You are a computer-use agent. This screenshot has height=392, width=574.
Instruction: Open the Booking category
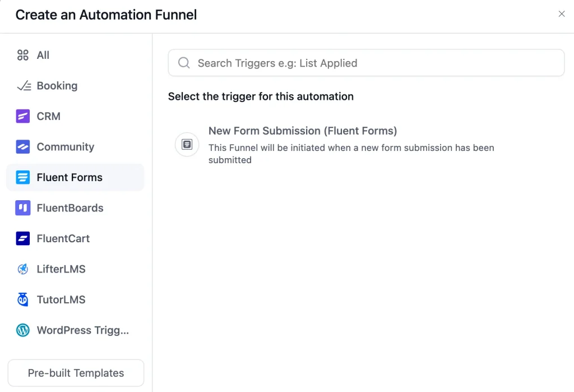57,86
